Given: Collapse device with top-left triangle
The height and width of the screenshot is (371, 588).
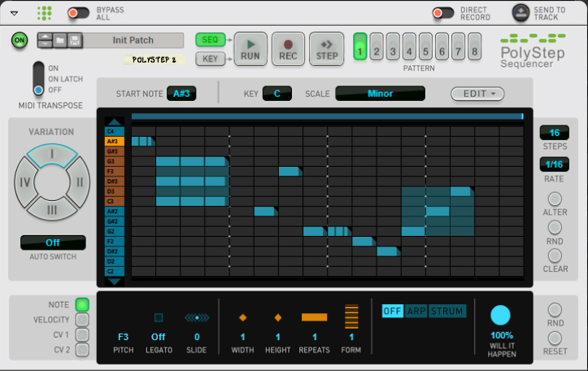Looking at the screenshot, I should pyautogui.click(x=14, y=13).
